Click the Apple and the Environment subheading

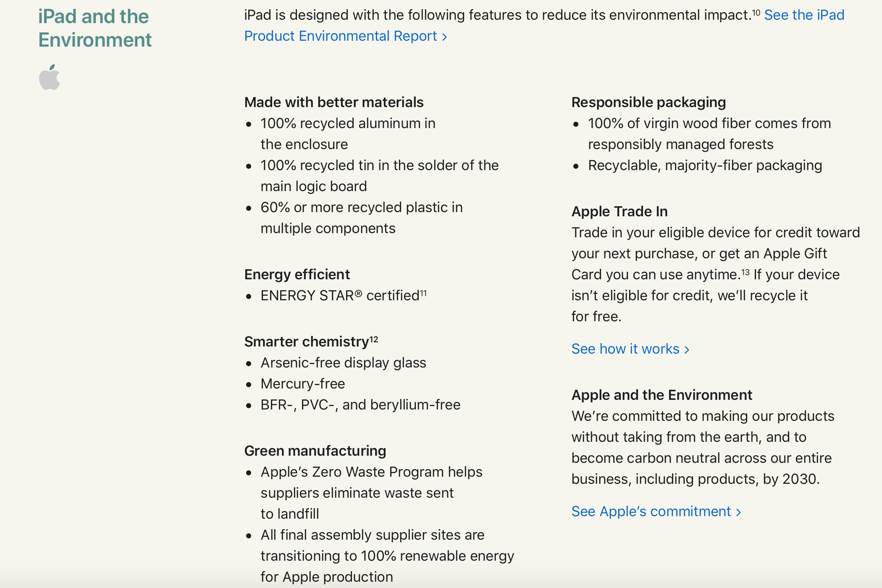pos(661,395)
